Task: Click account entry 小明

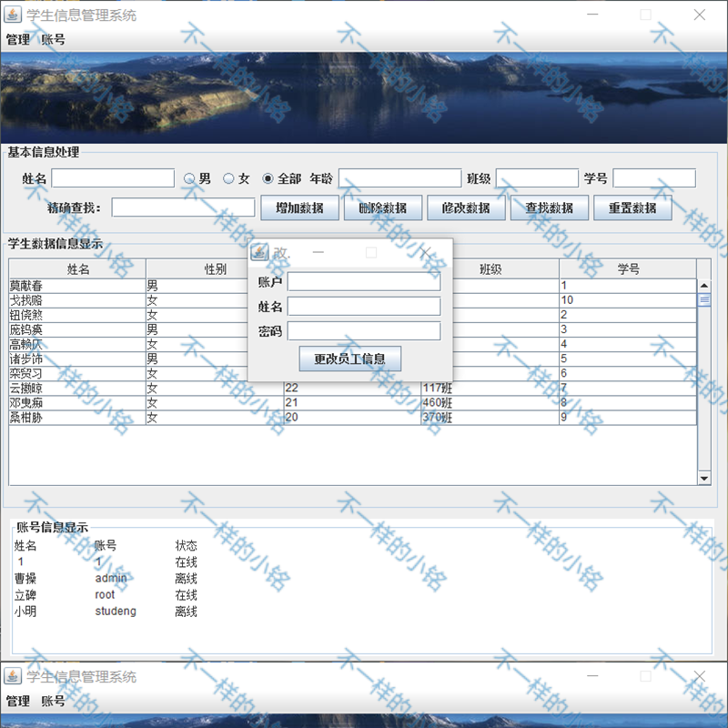Action: tap(25, 611)
